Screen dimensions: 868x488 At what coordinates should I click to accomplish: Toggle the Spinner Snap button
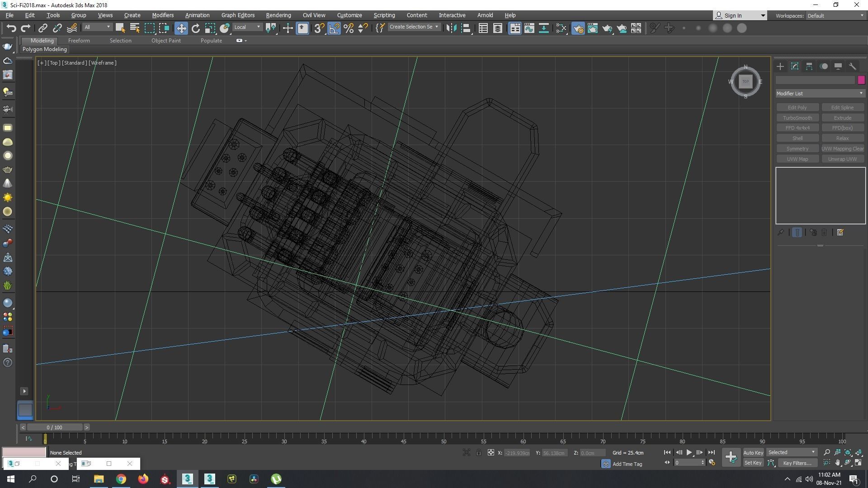(x=363, y=28)
